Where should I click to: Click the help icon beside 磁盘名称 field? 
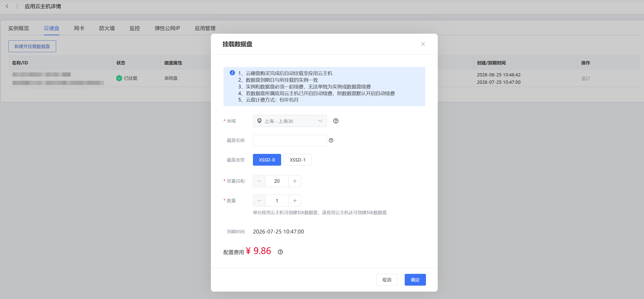click(331, 140)
